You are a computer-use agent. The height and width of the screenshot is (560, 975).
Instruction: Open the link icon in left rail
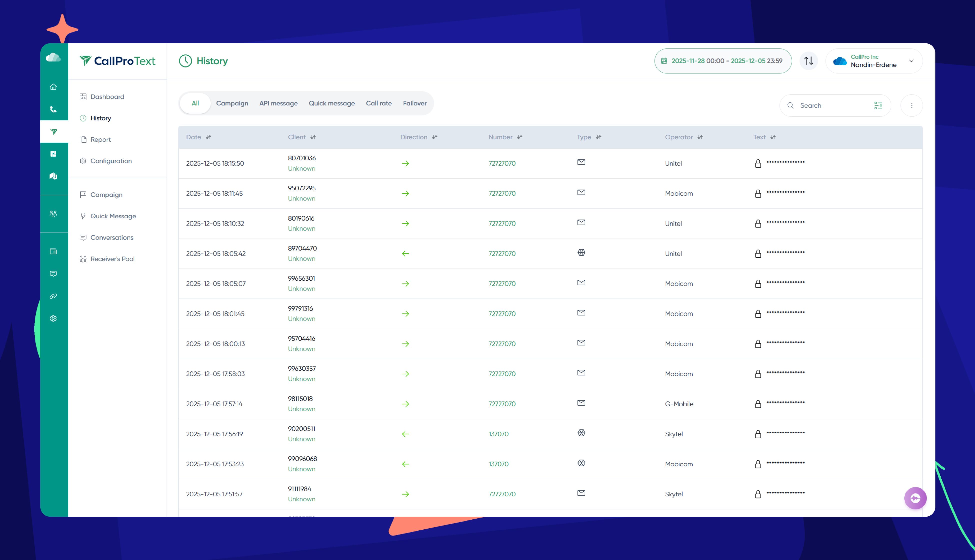click(x=53, y=296)
